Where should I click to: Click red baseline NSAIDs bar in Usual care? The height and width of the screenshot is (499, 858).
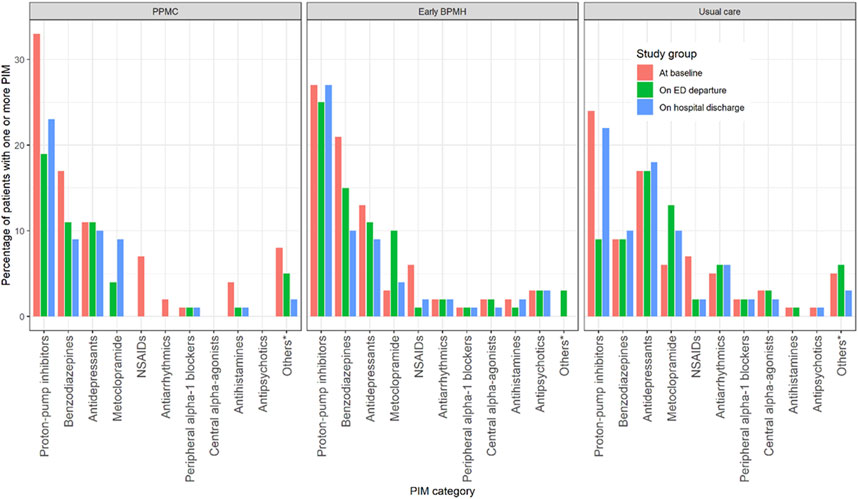coord(688,286)
